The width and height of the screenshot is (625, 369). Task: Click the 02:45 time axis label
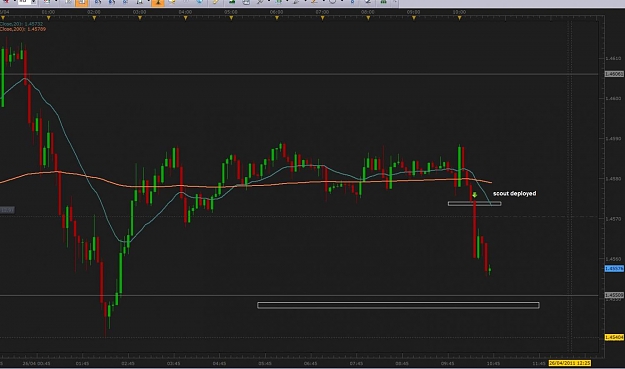pos(128,363)
